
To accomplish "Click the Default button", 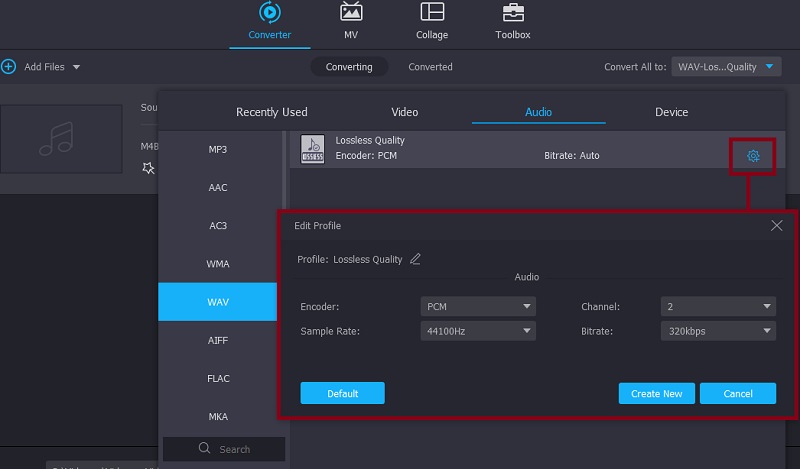I will coord(342,393).
